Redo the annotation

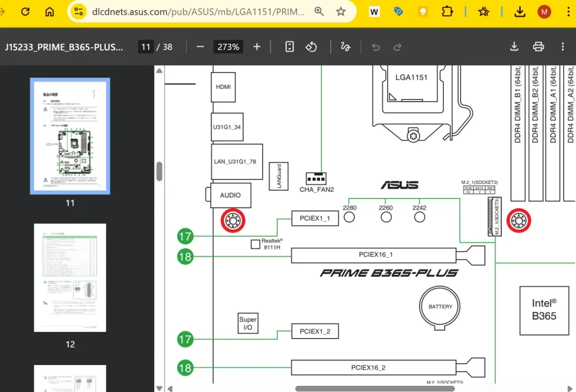coord(397,47)
